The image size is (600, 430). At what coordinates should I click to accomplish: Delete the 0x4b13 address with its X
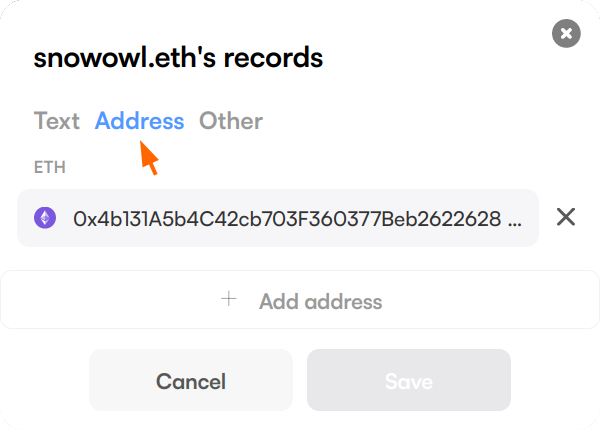565,217
